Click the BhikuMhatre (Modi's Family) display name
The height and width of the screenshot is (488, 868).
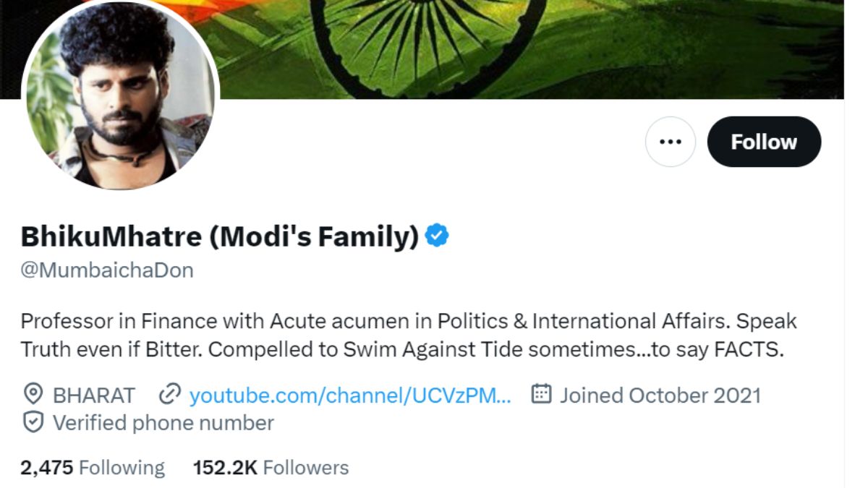tap(220, 236)
